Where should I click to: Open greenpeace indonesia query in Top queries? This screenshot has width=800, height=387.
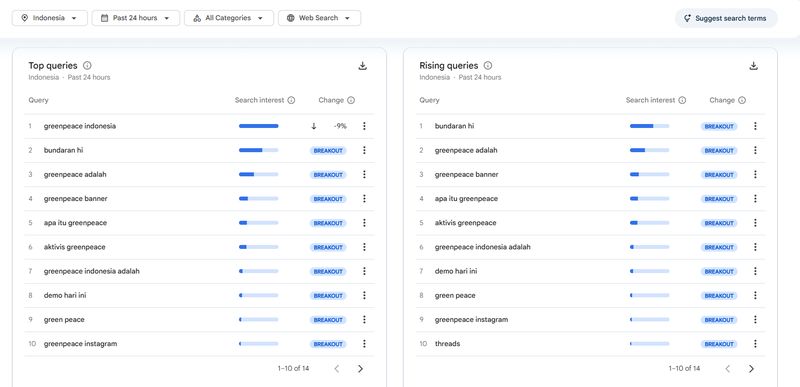click(x=80, y=126)
